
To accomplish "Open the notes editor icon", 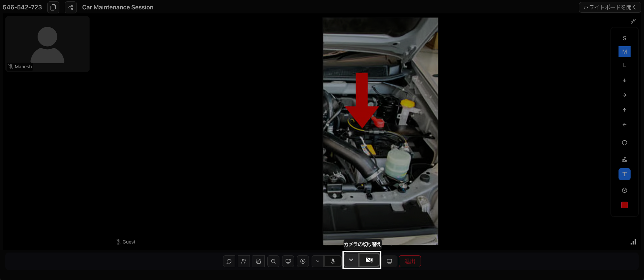I will (259, 261).
